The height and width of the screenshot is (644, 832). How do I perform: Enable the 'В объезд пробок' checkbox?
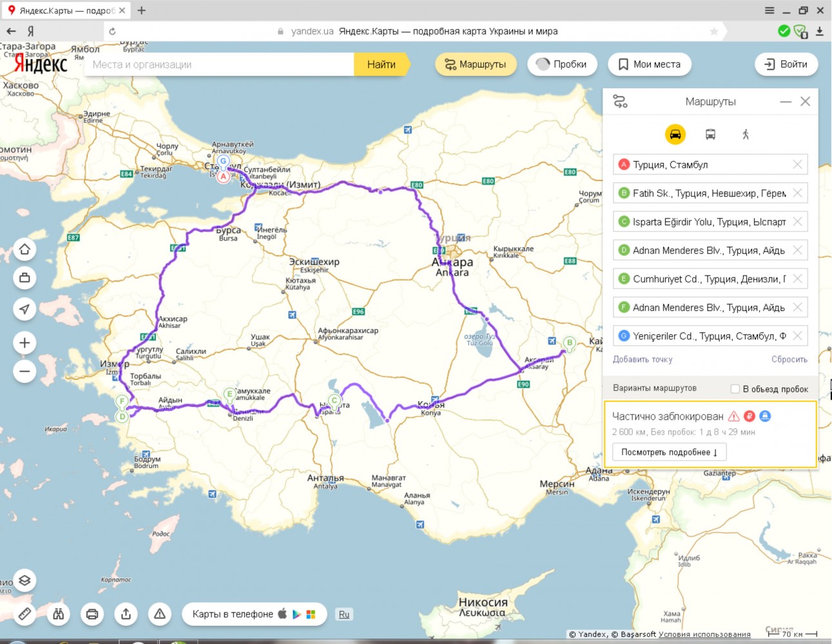[x=735, y=388]
